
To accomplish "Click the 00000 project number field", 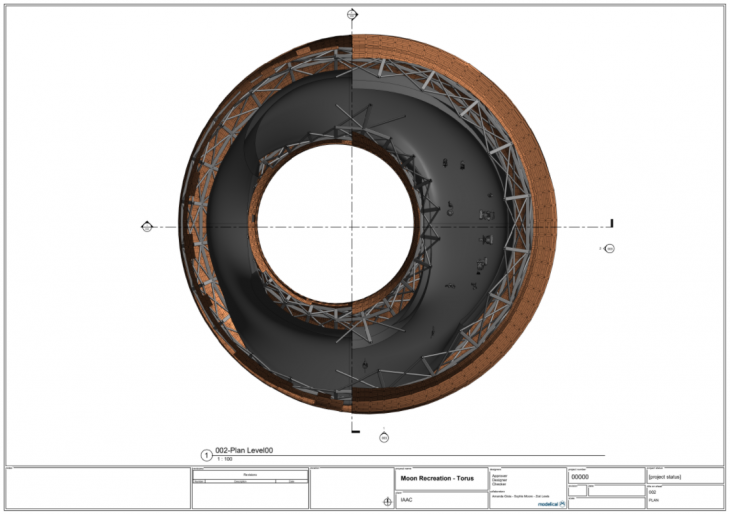I will (580, 478).
